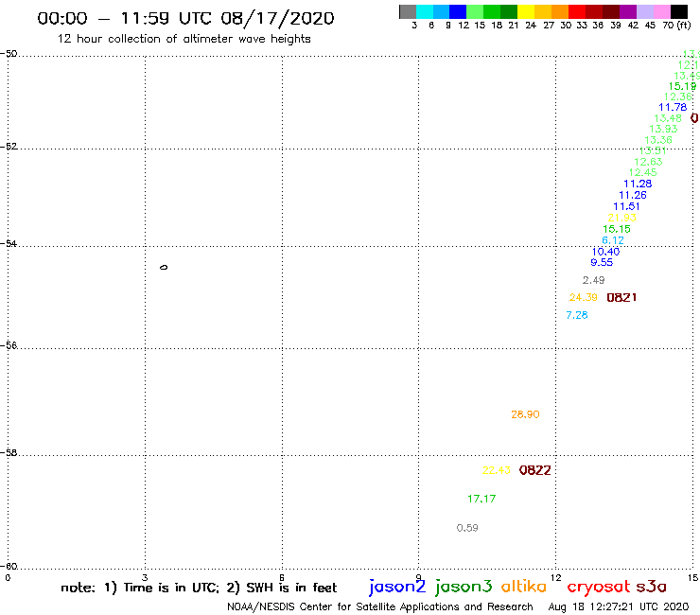Image resolution: width=700 pixels, height=615 pixels.
Task: Select wave height value 13.48
Action: 668,118
